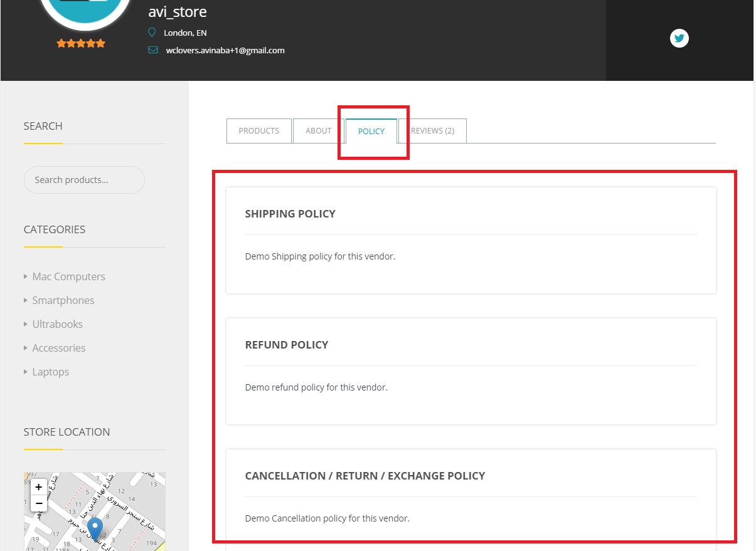Screen dimensions: 756x551
Task: Expand the Ultrabooks category
Action: pos(57,323)
